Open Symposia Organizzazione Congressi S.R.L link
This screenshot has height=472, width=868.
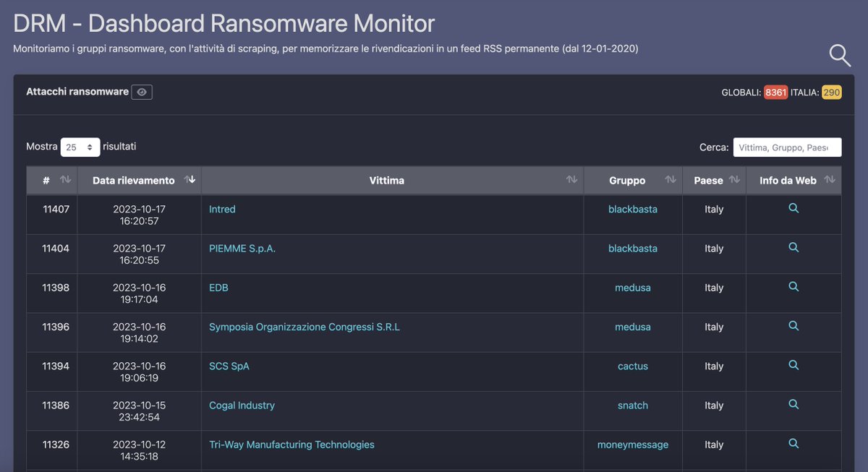tap(305, 327)
